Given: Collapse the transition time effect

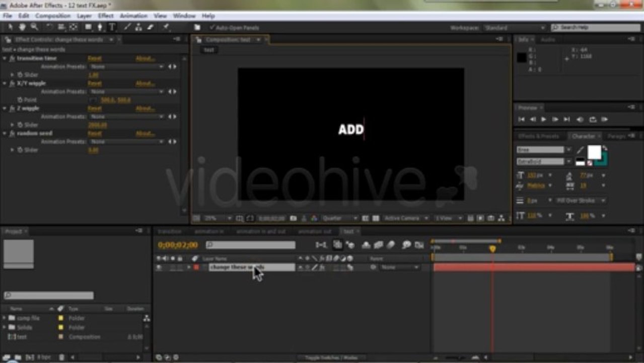Looking at the screenshot, I should 5,58.
